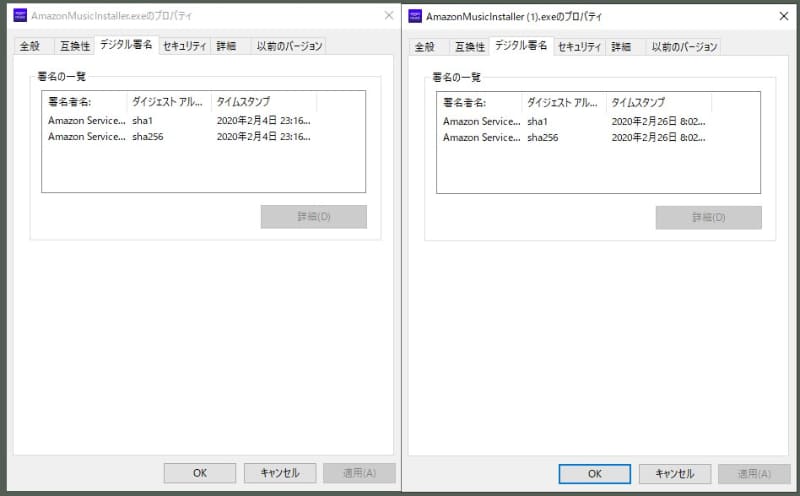Select sha256 signature row dated 2020年2月26日

coord(598,137)
